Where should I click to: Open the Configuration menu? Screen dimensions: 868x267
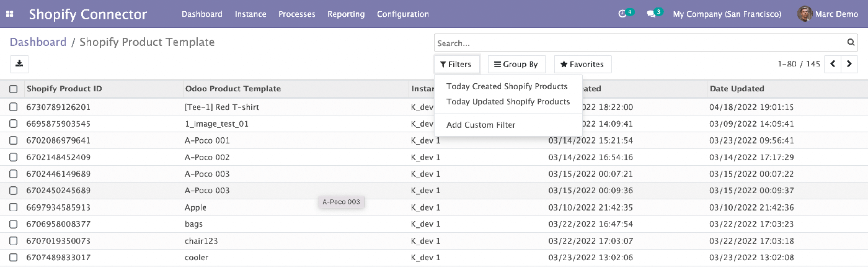point(403,14)
